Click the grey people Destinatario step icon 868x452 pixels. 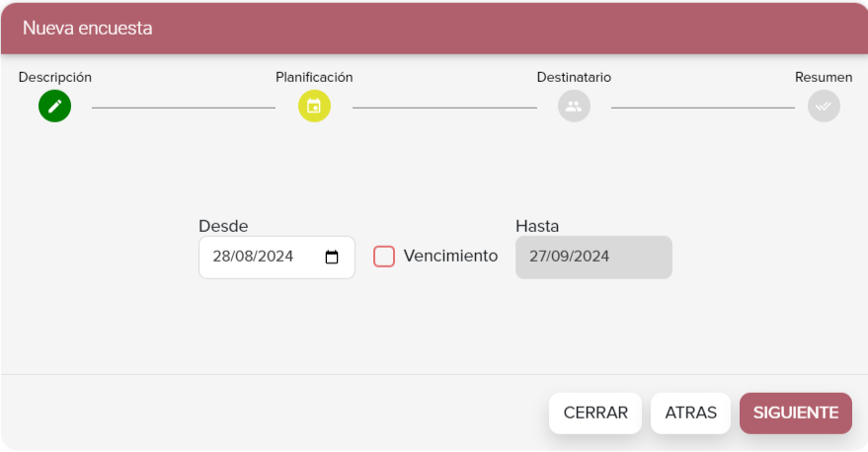tap(574, 107)
